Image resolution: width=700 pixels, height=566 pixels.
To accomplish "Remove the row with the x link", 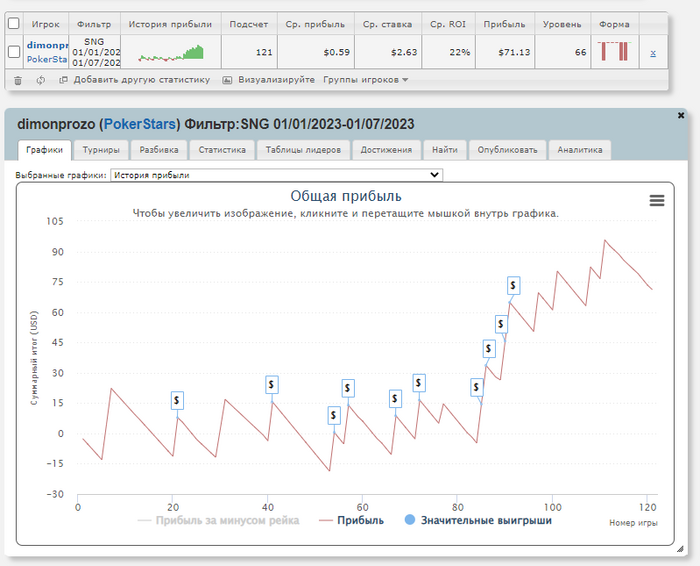I will pos(653,53).
